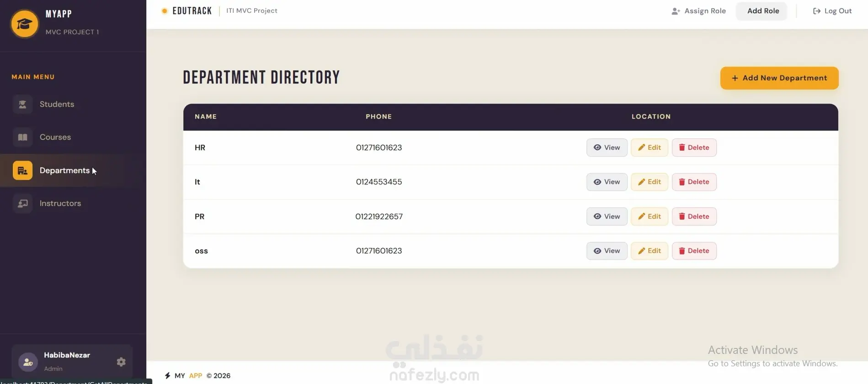Click the HabibaNezar user avatar icon
868x384 pixels.
(x=28, y=362)
